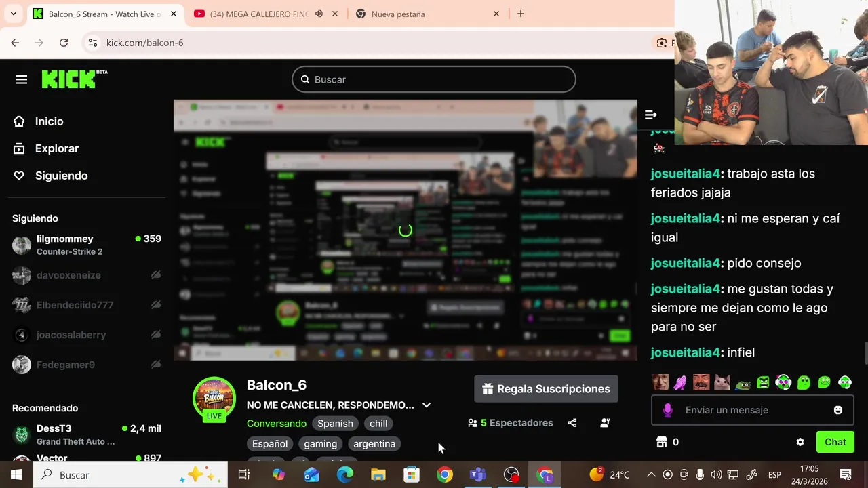Insert the angry green square face emote
868x488 pixels.
tap(763, 382)
